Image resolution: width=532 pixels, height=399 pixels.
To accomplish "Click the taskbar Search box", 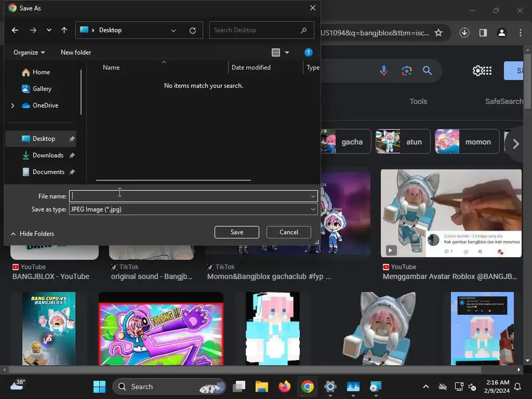I will click(169, 387).
